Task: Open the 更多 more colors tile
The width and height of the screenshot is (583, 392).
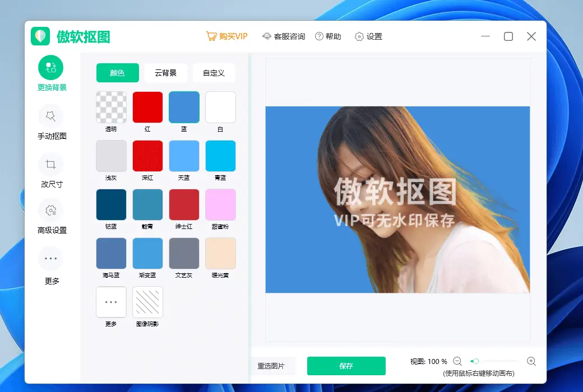Action: (111, 302)
